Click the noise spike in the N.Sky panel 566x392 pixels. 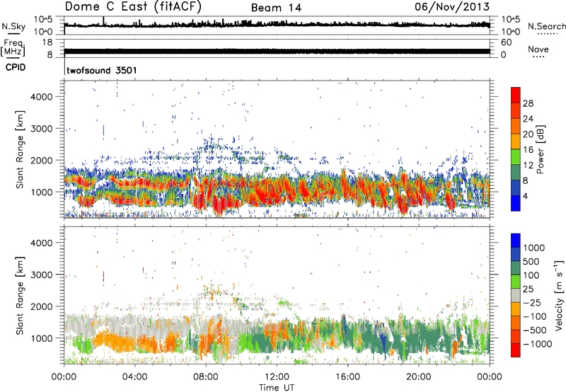(103, 21)
